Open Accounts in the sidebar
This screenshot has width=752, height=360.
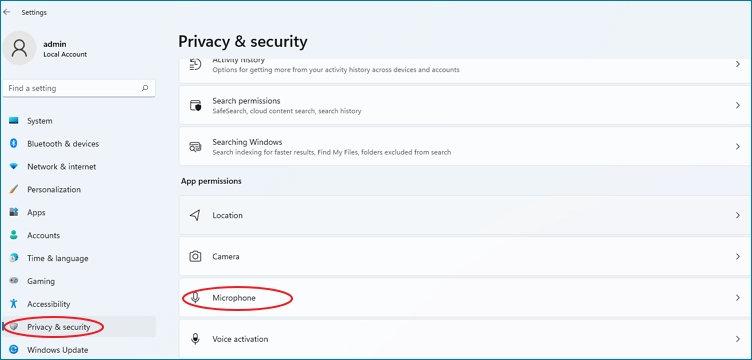coord(79,235)
